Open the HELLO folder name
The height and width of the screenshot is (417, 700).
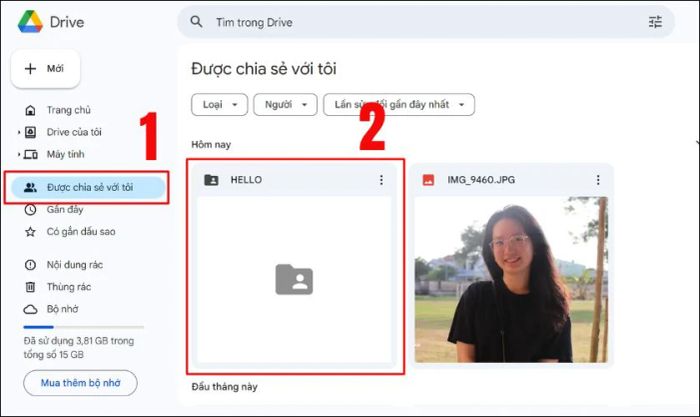point(246,180)
